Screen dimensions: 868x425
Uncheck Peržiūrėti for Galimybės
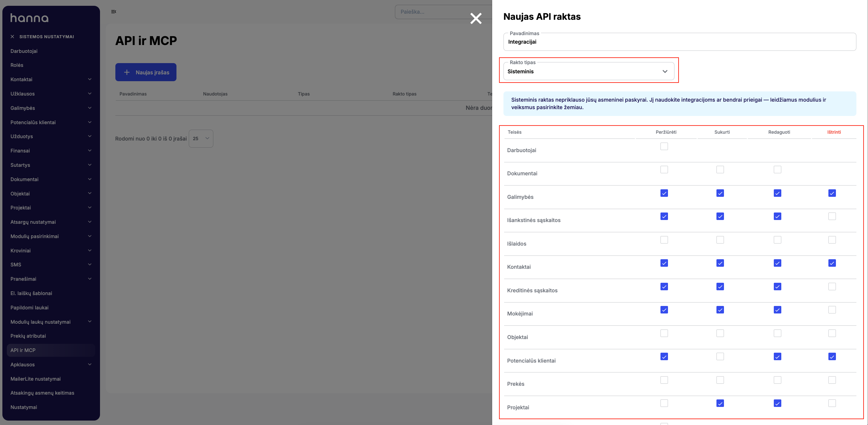[664, 193]
